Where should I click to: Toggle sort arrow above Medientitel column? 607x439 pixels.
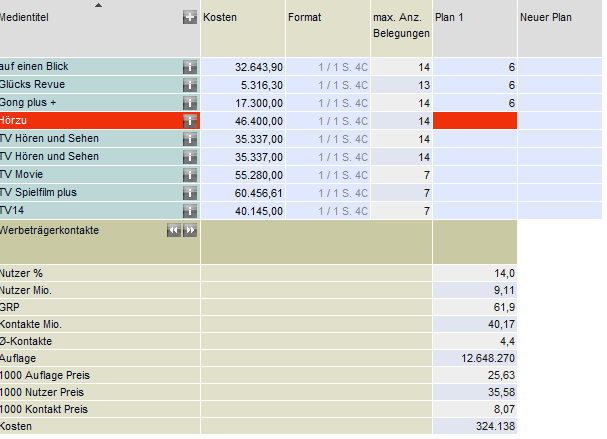tap(98, 5)
